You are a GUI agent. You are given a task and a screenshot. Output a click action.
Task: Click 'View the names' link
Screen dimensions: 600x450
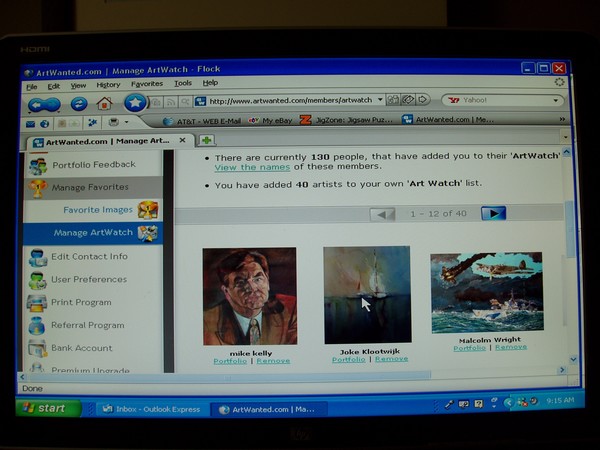pos(252,167)
